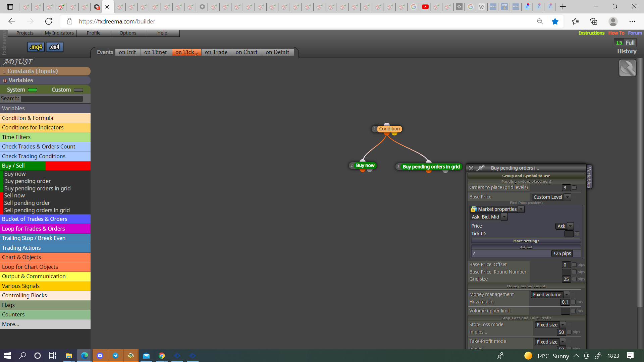Click the browser refresh icon

49,21
